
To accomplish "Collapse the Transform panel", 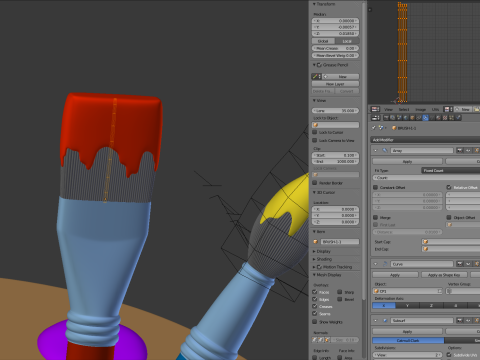I will click(x=314, y=4).
